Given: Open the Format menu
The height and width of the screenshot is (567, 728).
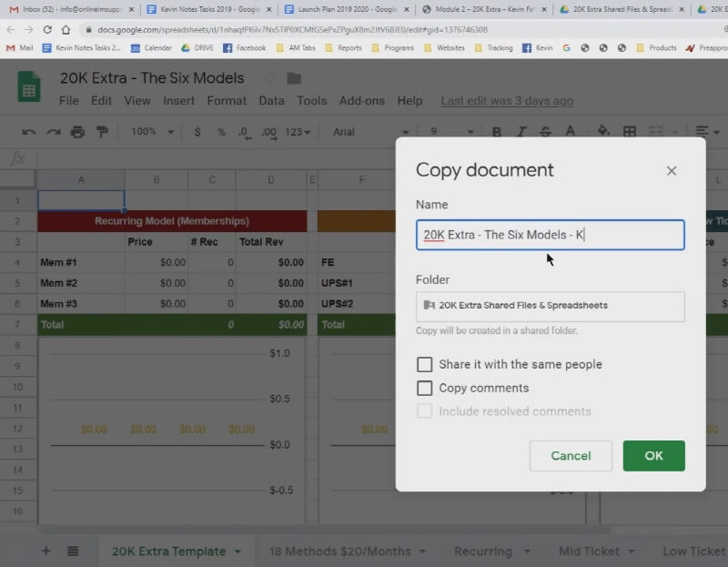Looking at the screenshot, I should (x=227, y=101).
